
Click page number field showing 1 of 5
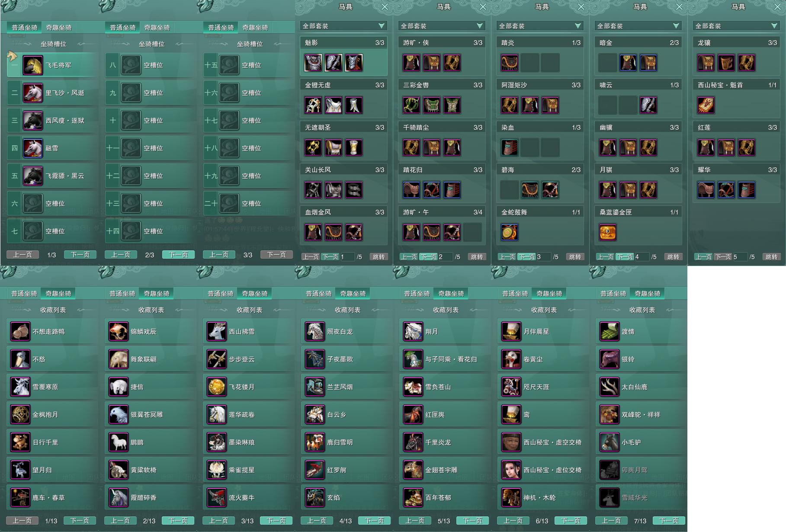click(347, 257)
